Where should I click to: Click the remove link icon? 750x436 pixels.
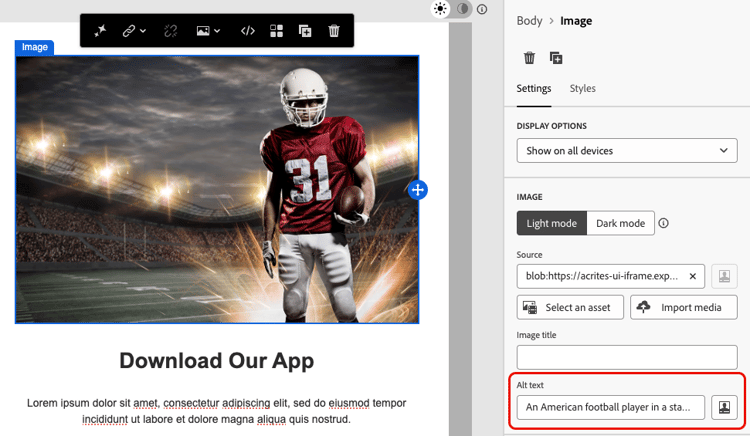click(171, 31)
